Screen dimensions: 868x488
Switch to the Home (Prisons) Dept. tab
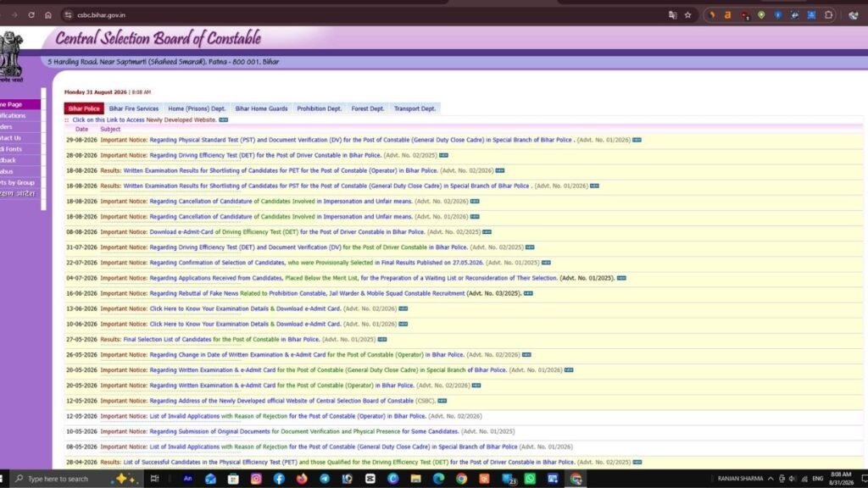coord(197,108)
